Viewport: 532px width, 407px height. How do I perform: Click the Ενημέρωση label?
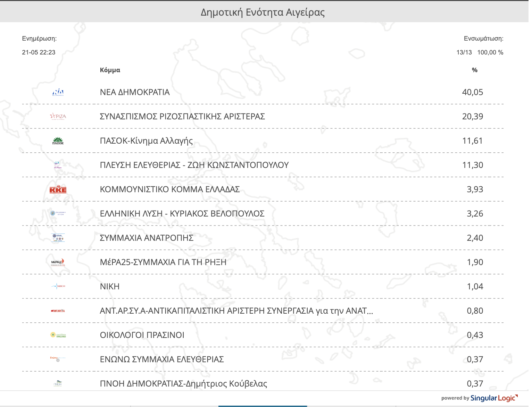coord(39,39)
